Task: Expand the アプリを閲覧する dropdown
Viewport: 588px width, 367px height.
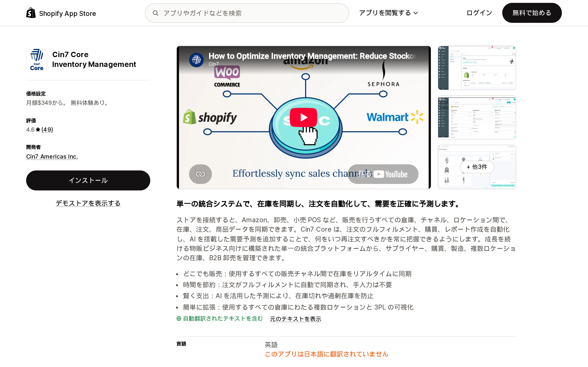Action: [389, 13]
